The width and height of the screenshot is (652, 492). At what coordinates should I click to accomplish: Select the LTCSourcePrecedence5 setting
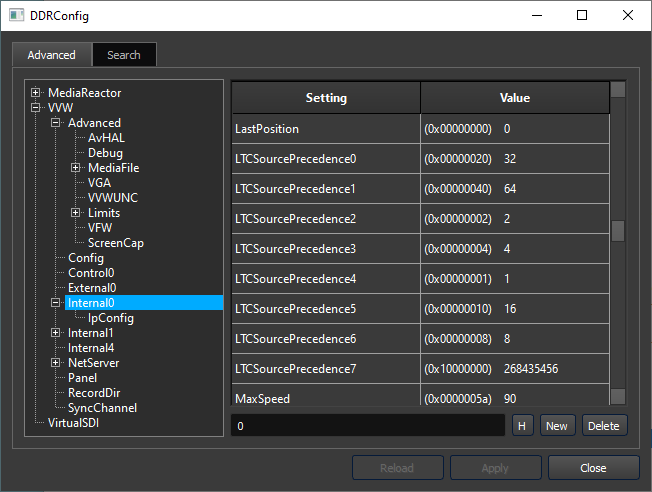(x=326, y=309)
